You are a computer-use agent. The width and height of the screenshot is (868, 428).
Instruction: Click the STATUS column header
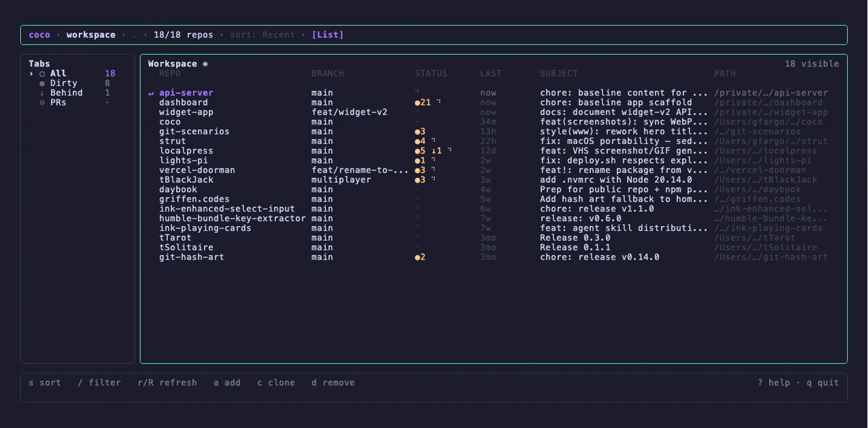[431, 74]
